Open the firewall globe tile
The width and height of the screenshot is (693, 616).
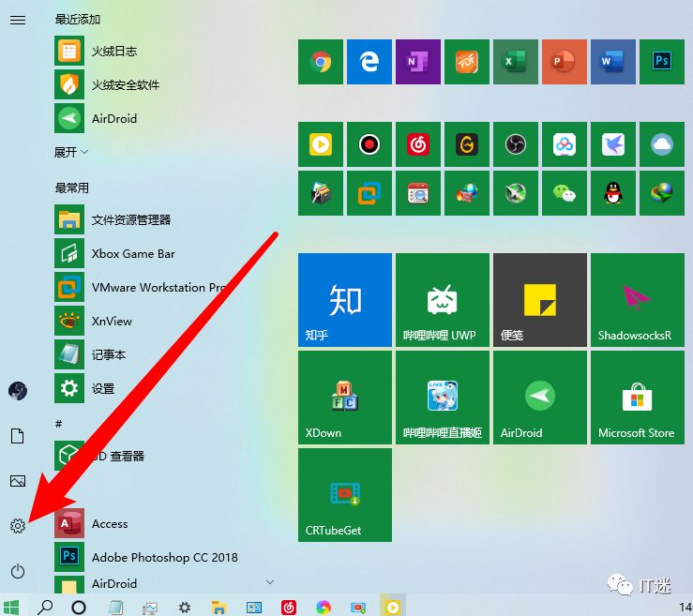pyautogui.click(x=467, y=193)
